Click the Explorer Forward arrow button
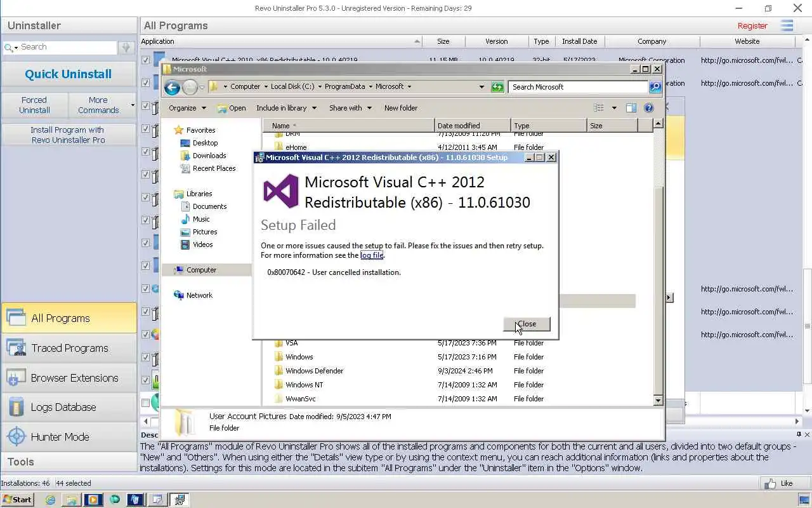 [190, 87]
